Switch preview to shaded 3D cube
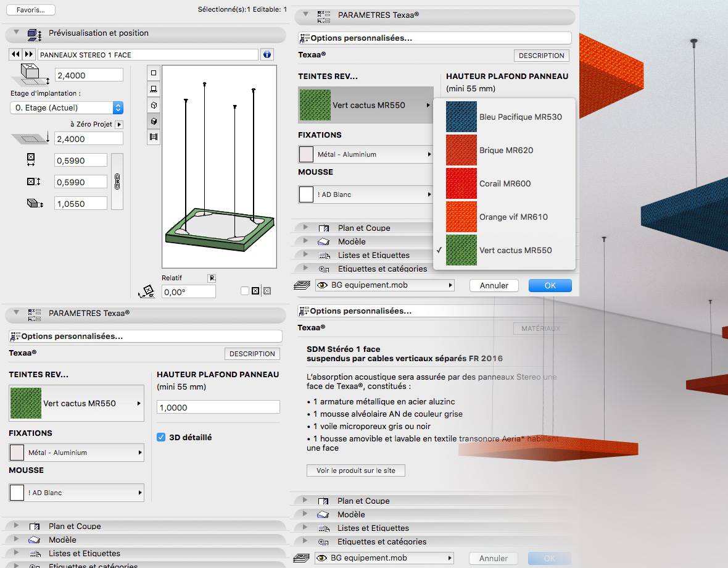This screenshot has height=568, width=728. (x=154, y=121)
